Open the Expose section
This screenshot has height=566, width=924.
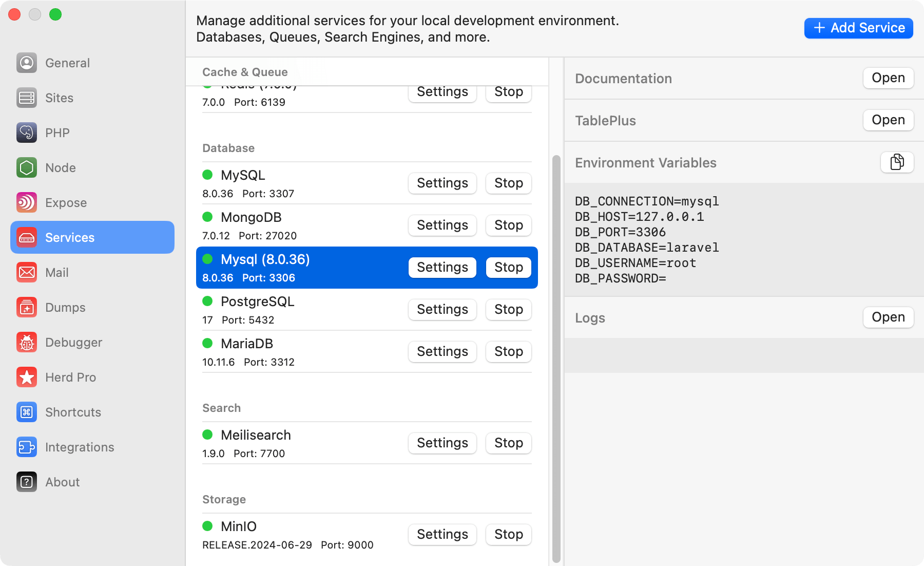click(66, 202)
